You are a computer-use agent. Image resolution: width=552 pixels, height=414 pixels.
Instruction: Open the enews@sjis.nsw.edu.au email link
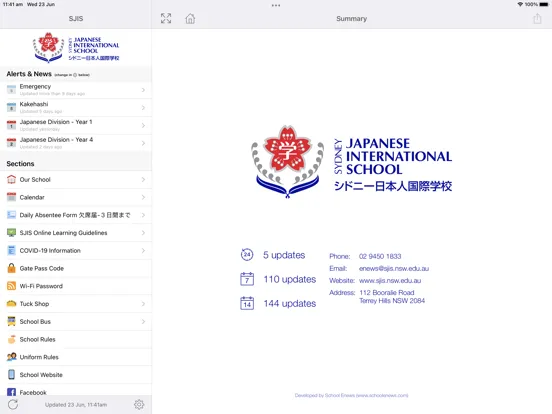[x=394, y=269]
